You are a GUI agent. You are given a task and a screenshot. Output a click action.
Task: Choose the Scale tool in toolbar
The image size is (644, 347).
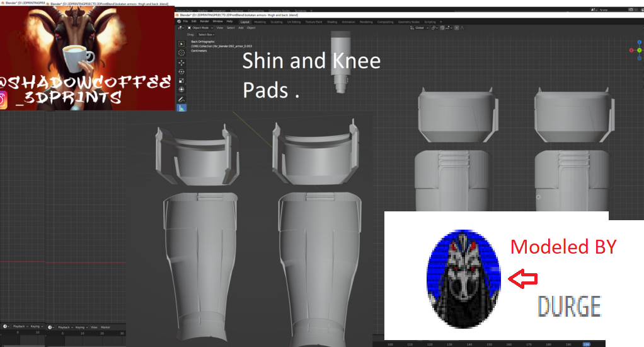(x=181, y=81)
